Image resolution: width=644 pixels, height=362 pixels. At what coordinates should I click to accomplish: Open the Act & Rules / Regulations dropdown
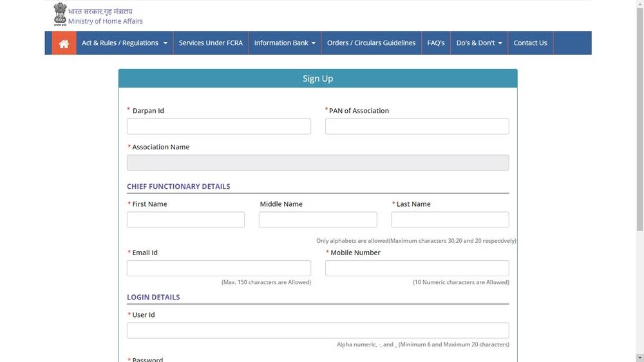click(x=124, y=43)
